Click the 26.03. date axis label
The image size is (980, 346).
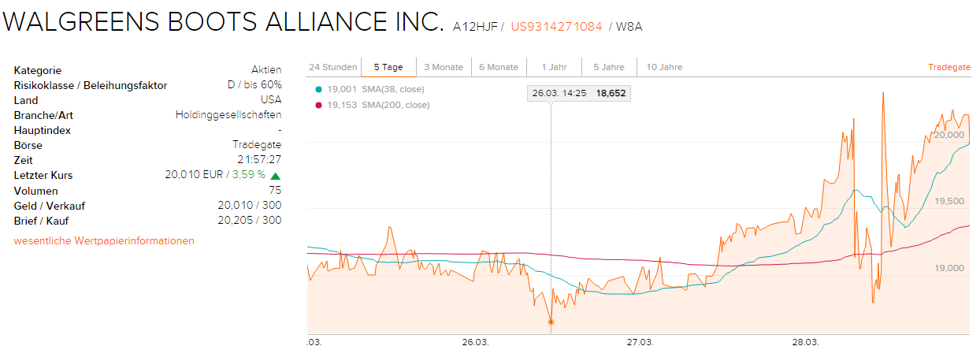tap(476, 341)
